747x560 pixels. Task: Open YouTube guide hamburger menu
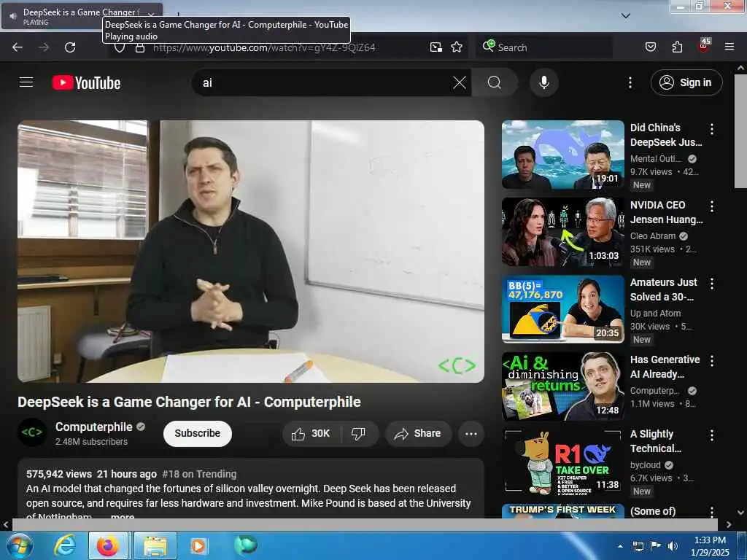click(26, 82)
